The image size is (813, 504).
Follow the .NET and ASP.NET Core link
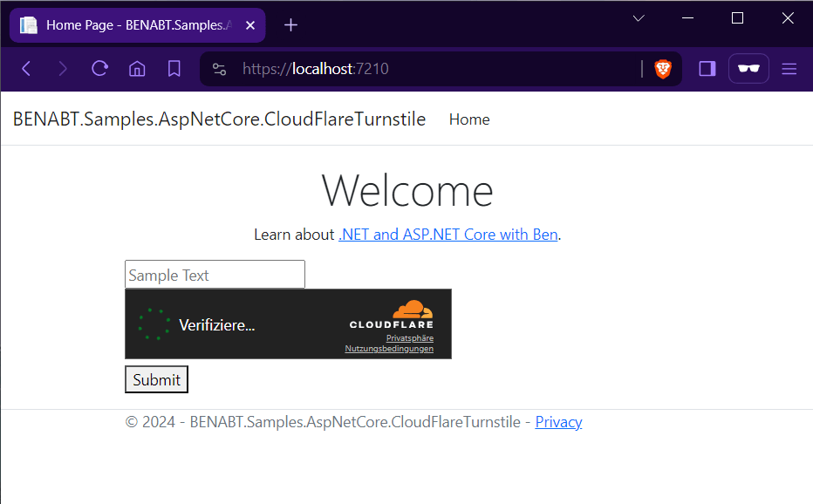point(447,235)
